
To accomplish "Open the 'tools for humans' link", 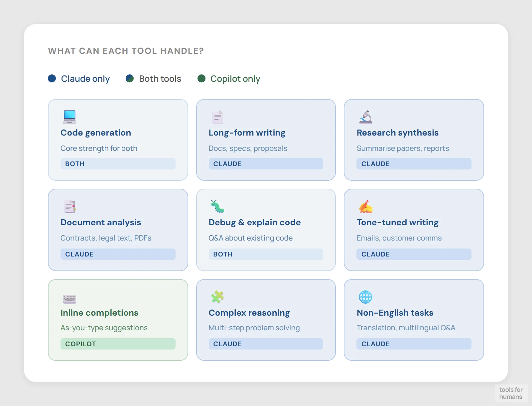I will pos(511,393).
